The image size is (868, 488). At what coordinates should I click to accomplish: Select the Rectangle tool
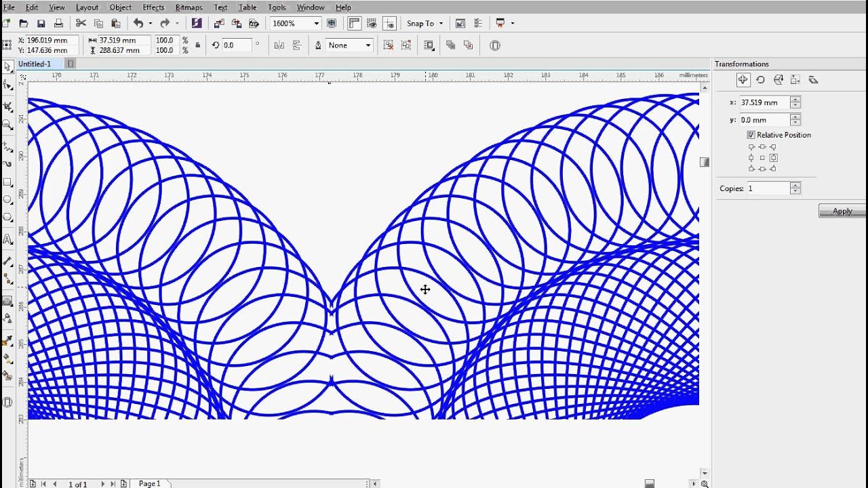coord(7,182)
